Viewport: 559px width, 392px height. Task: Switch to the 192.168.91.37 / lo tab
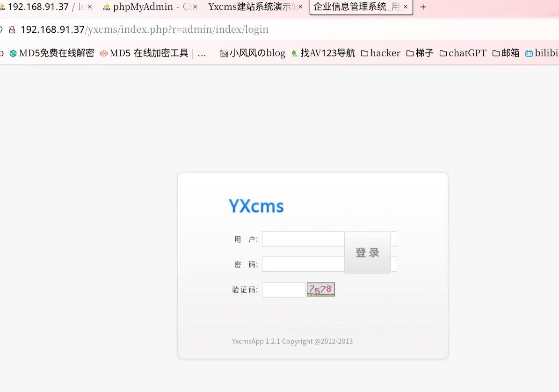tap(46, 7)
